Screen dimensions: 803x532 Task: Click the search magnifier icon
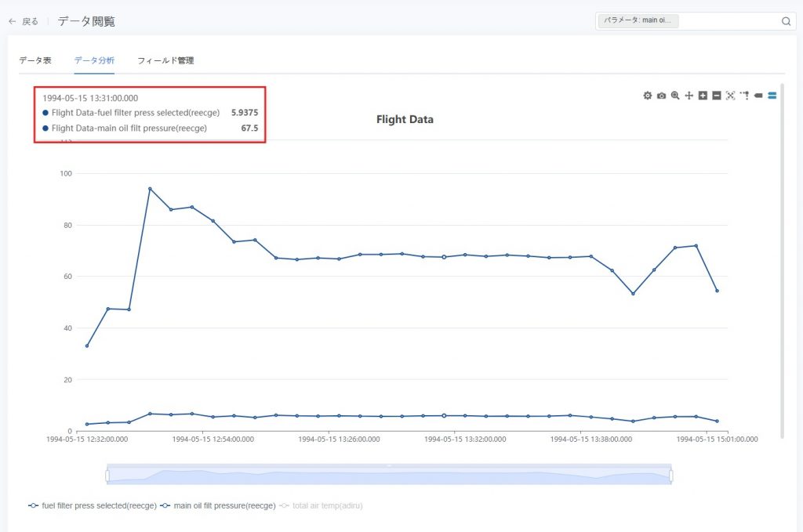(786, 22)
